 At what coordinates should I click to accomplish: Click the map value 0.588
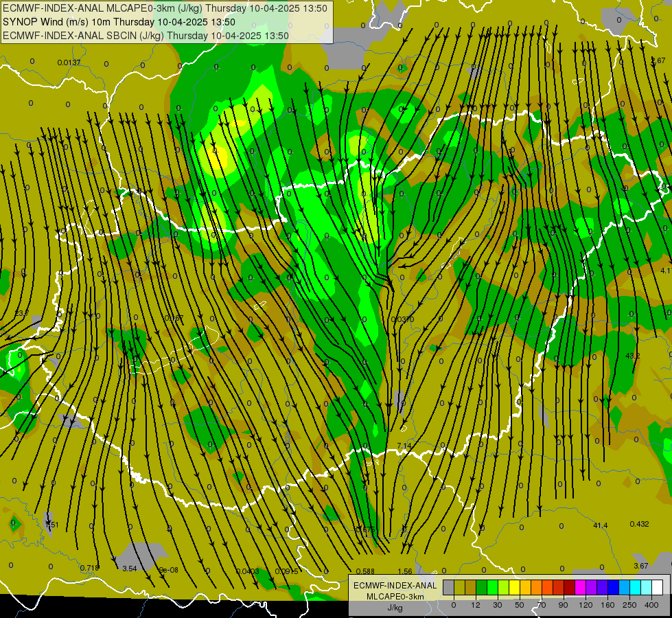(365, 571)
